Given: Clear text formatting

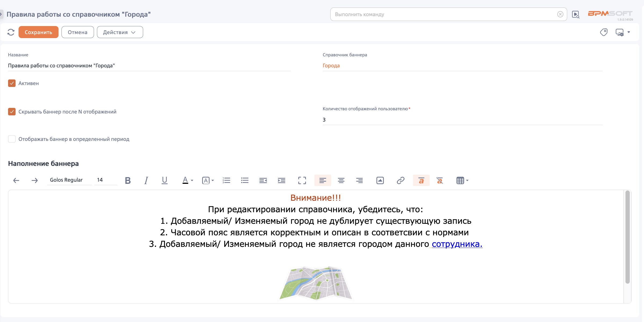Looking at the screenshot, I should click(440, 180).
